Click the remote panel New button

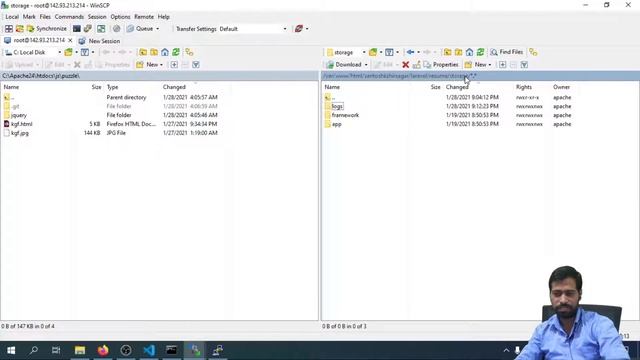[478, 64]
